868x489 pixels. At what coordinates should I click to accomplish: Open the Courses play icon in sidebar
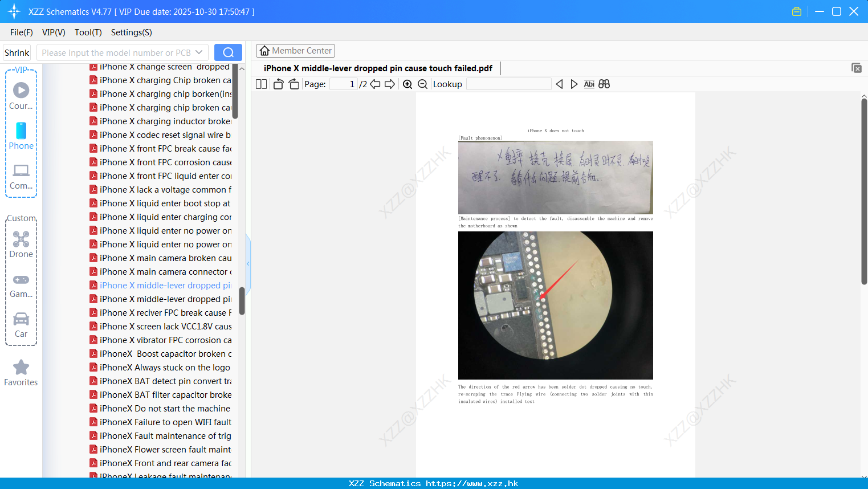(21, 90)
